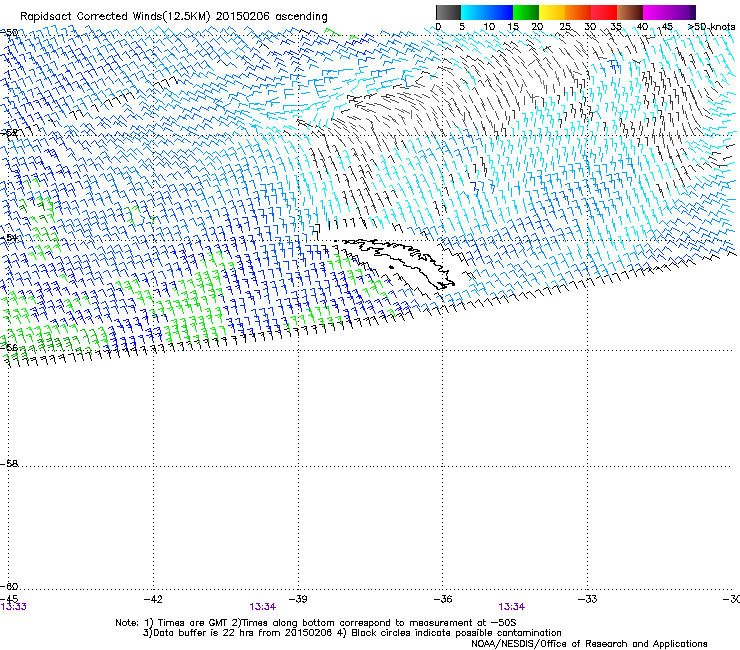Click the -33 longitude axis label

coord(587,599)
